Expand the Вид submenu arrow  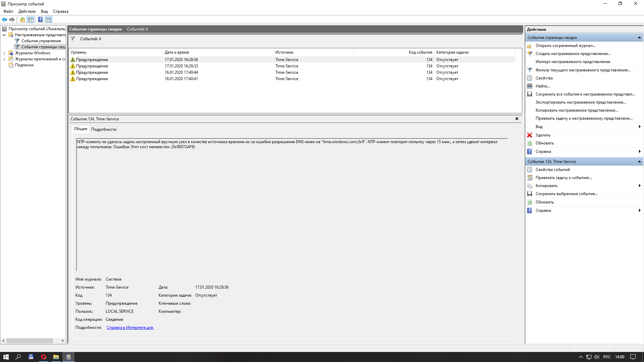pos(640,127)
